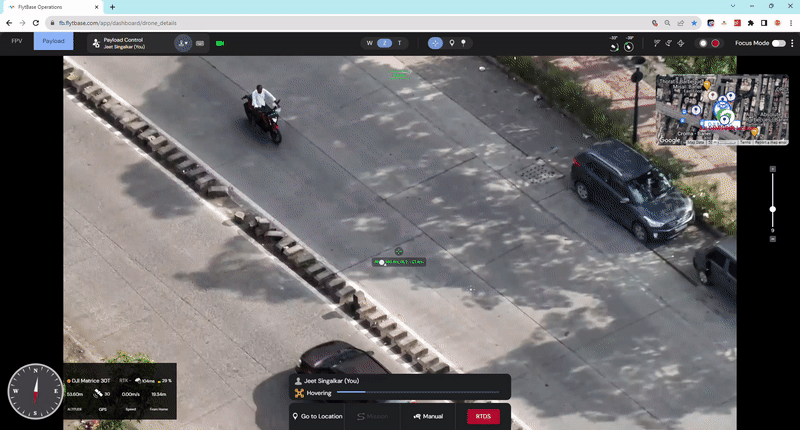Click the Google minimap thumbnail
Screen dimensions: 800x430
pyautogui.click(x=695, y=109)
